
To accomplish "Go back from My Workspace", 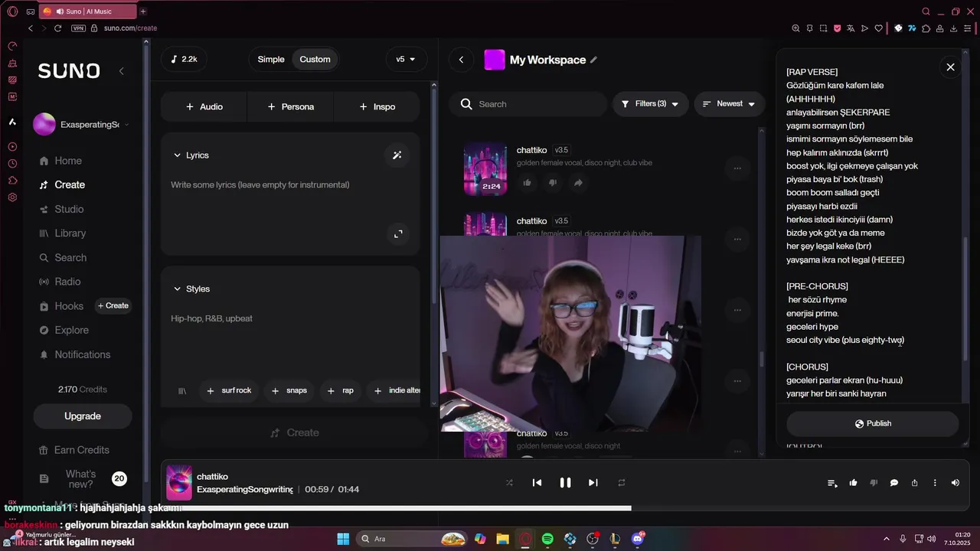I will 461,60.
